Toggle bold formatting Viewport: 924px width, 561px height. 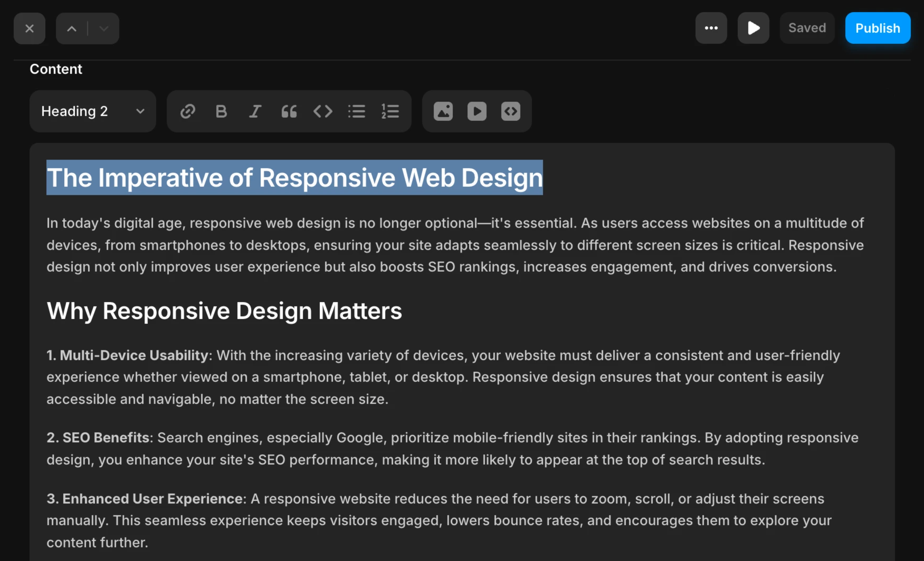click(221, 111)
